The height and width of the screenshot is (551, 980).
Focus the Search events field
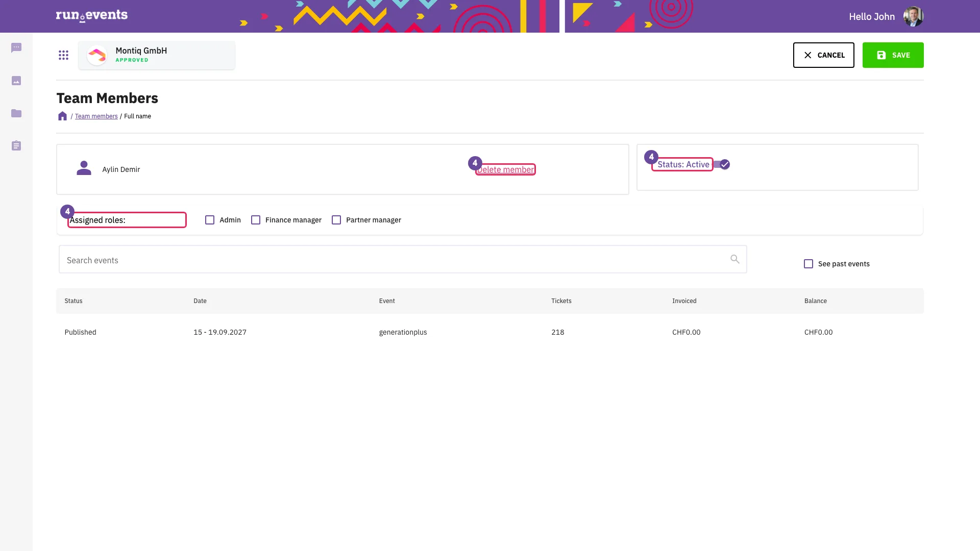(x=403, y=259)
